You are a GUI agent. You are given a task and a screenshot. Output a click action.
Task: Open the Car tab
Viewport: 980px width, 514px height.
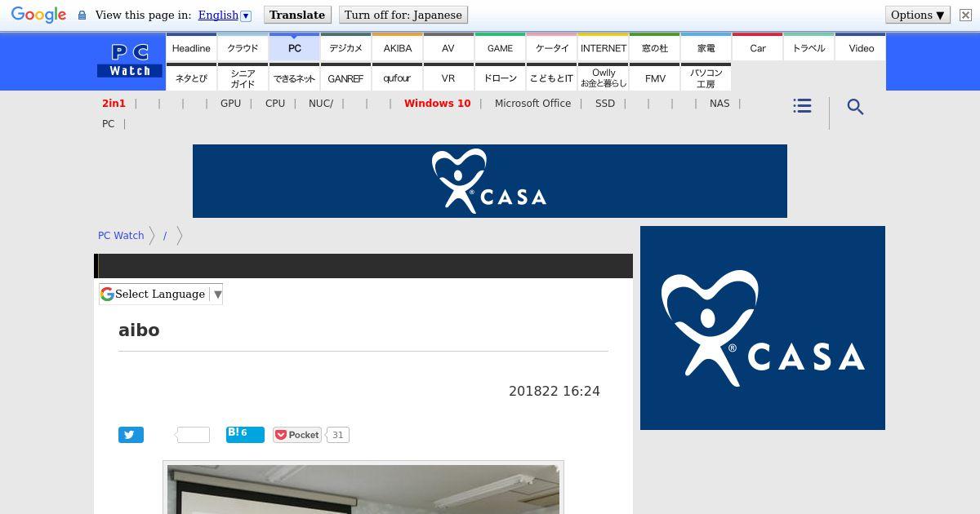(757, 47)
